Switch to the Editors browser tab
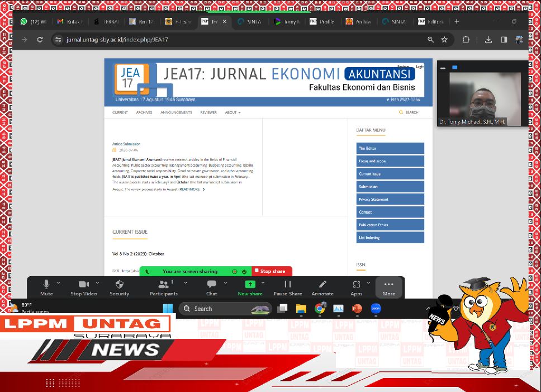 click(x=431, y=21)
